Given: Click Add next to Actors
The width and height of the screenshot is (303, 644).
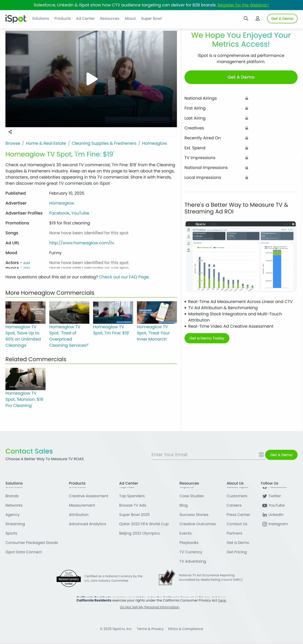Looking at the screenshot, I should pyautogui.click(x=26, y=263).
